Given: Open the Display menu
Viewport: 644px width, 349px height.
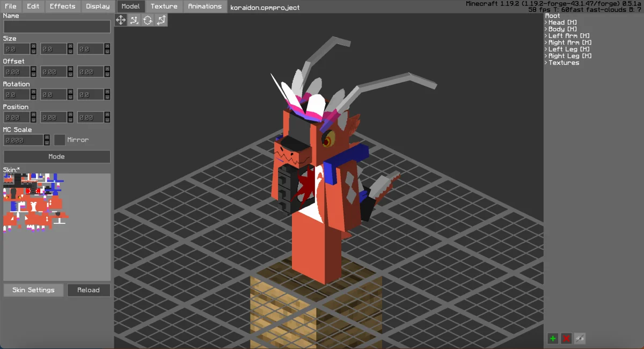Looking at the screenshot, I should pyautogui.click(x=98, y=6).
